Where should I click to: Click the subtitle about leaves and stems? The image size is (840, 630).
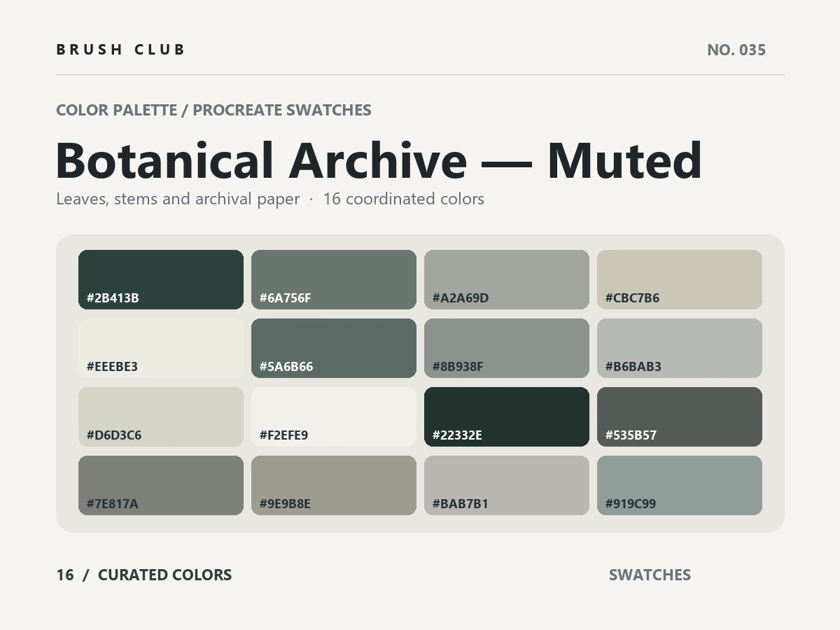270,199
